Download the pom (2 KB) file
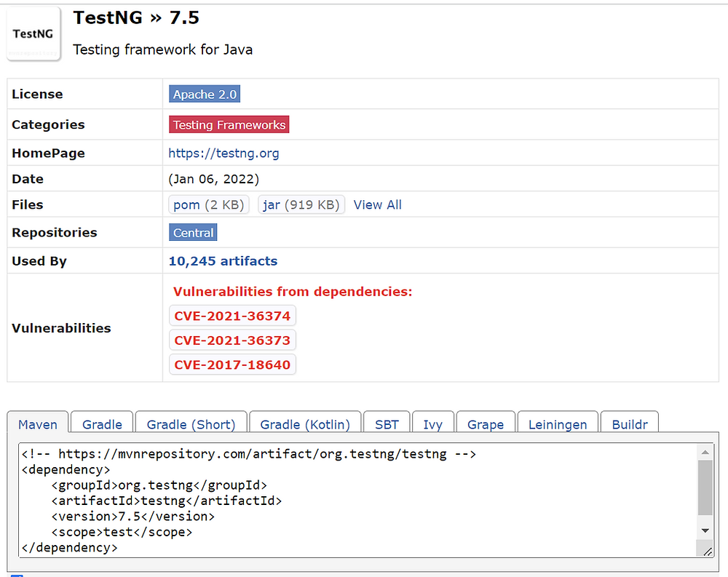 click(x=208, y=204)
